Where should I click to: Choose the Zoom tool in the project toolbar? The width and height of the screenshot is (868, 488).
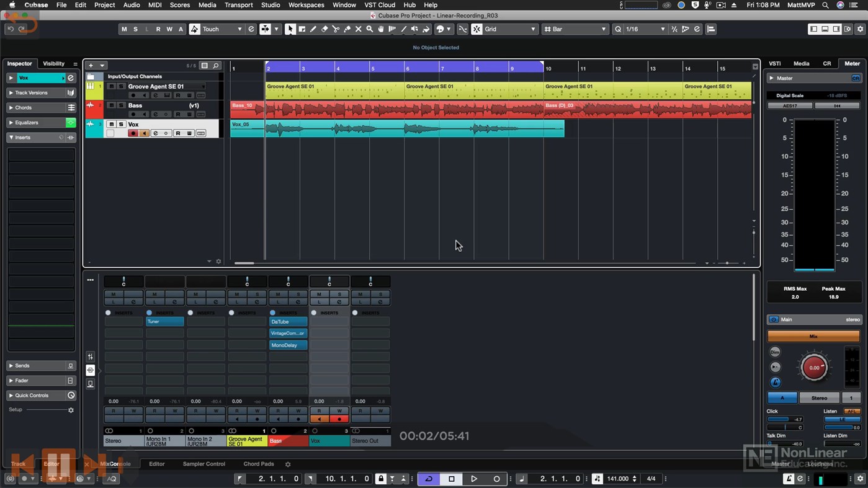pos(369,29)
